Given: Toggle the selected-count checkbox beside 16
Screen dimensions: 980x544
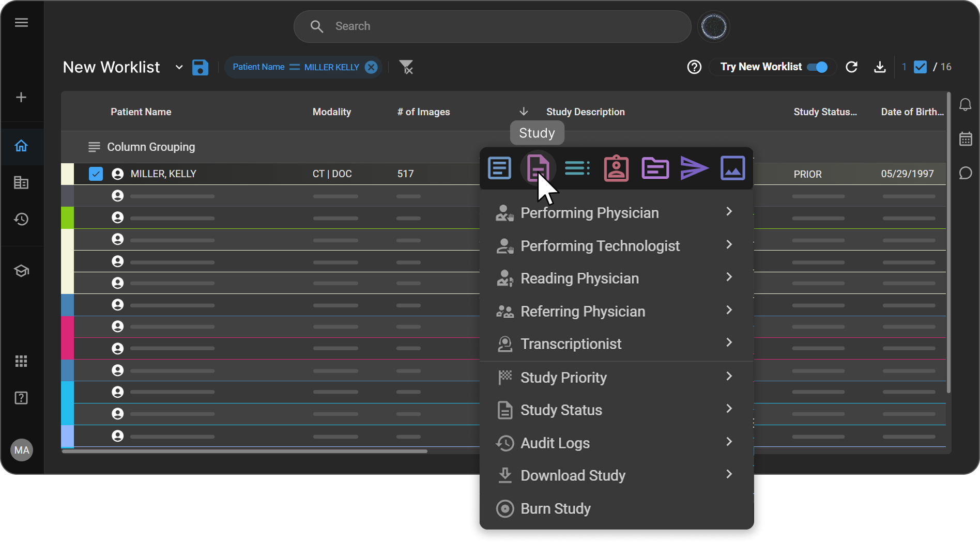Looking at the screenshot, I should point(920,67).
